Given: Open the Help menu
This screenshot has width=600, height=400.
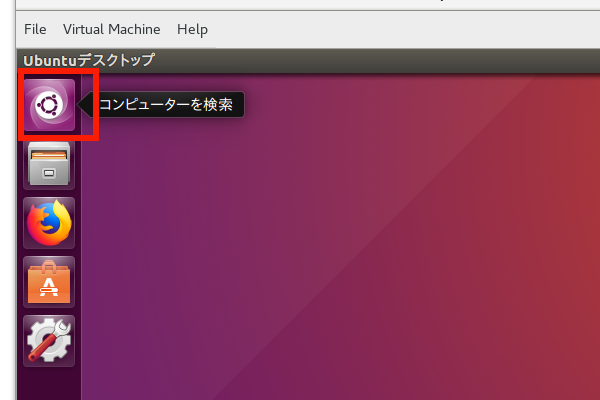Looking at the screenshot, I should (192, 29).
